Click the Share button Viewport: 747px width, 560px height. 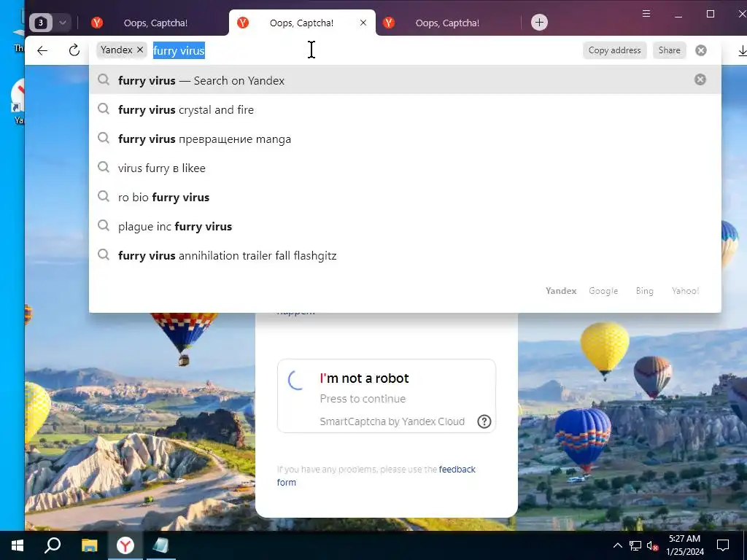pos(670,50)
